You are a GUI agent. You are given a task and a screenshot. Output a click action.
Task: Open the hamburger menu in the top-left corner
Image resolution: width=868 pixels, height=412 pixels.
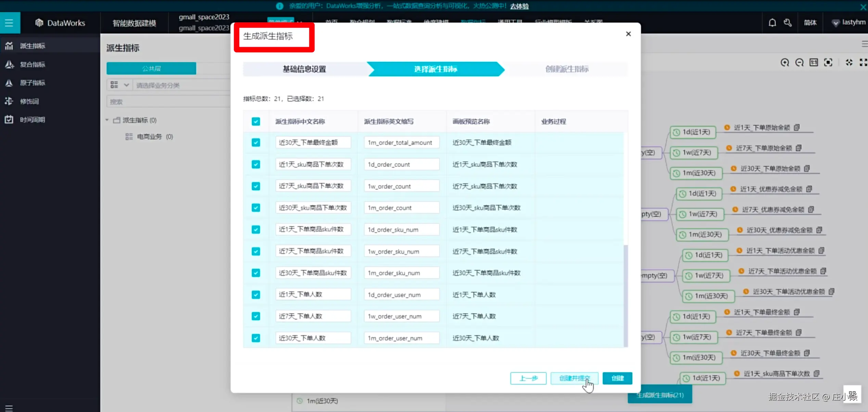click(x=9, y=23)
